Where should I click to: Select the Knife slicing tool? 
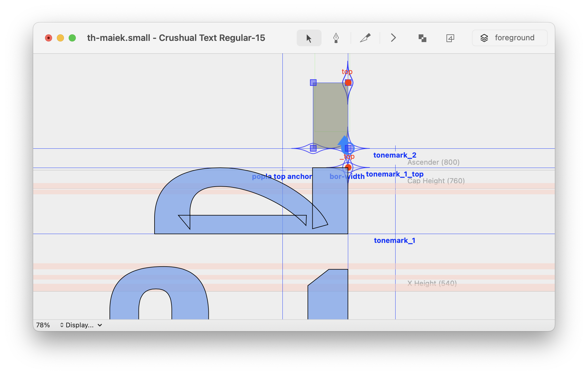[365, 38]
